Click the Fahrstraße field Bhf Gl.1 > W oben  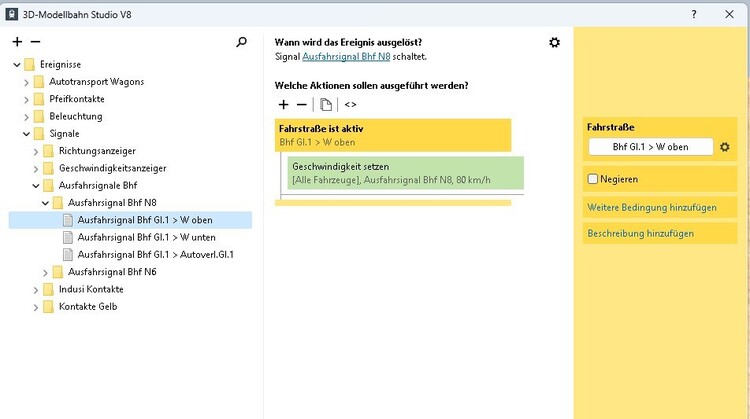[x=650, y=147]
